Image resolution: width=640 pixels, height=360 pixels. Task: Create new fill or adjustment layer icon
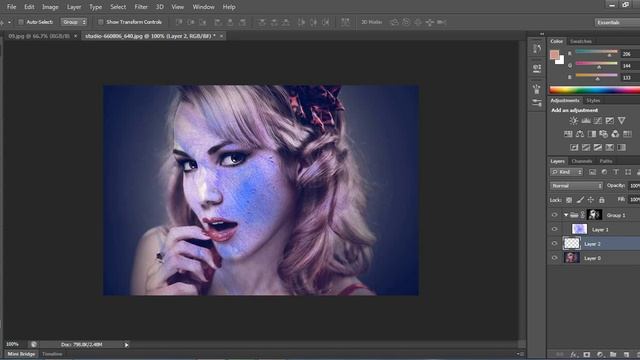click(x=600, y=355)
